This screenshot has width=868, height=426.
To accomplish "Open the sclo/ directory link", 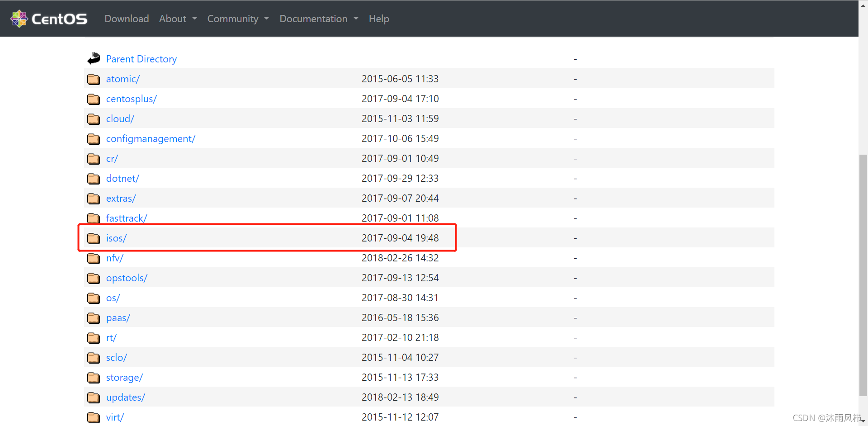I will tap(116, 358).
